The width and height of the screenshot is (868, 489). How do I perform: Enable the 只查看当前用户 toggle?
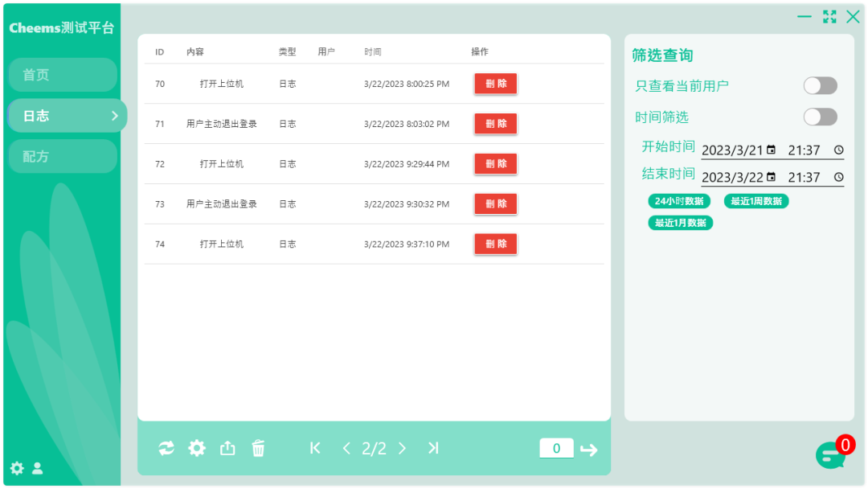click(820, 86)
